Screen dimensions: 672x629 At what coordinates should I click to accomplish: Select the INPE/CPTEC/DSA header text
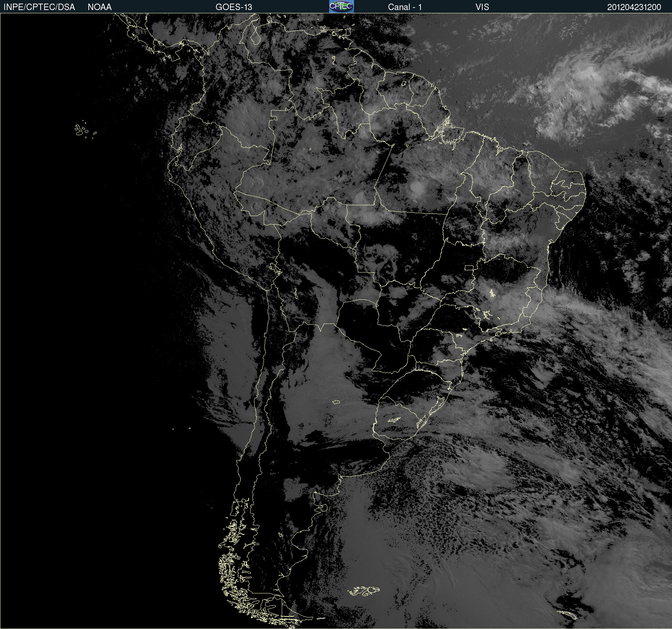coord(39,7)
